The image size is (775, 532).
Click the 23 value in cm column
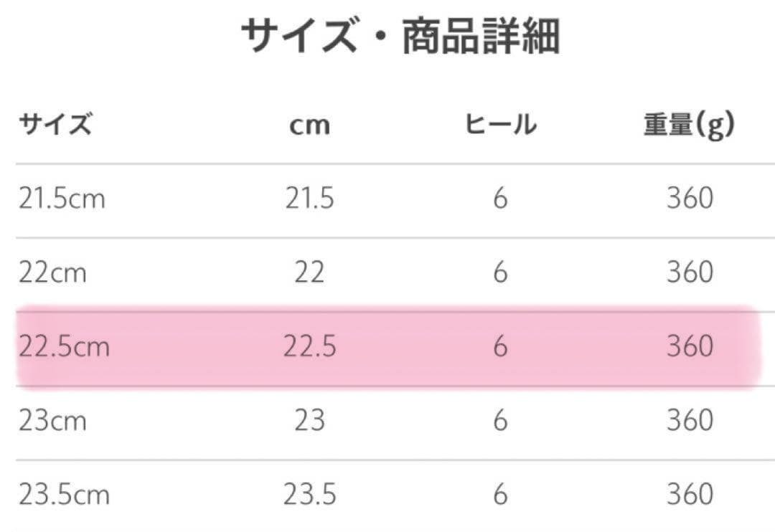[x=309, y=421]
